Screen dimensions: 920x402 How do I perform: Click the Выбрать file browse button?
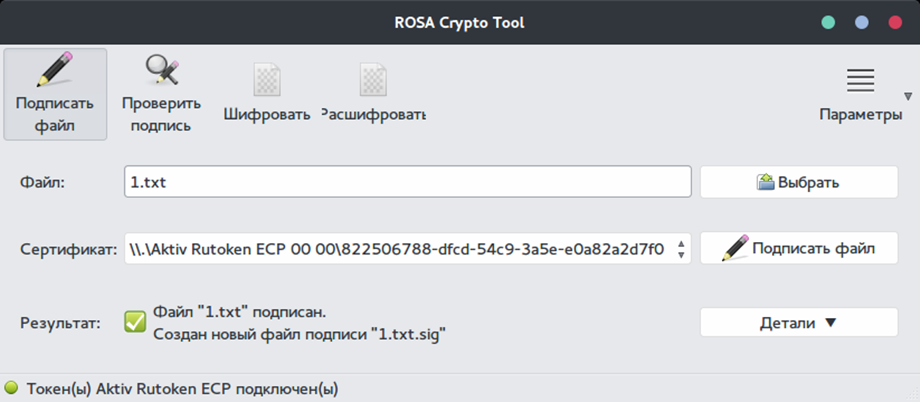click(799, 183)
